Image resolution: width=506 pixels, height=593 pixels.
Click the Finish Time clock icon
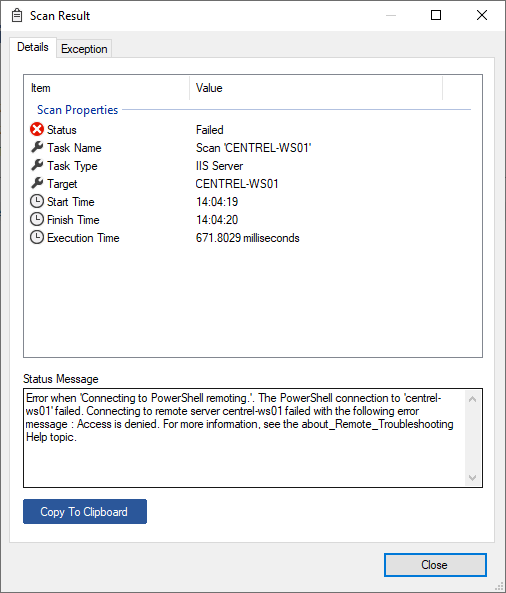[37, 219]
